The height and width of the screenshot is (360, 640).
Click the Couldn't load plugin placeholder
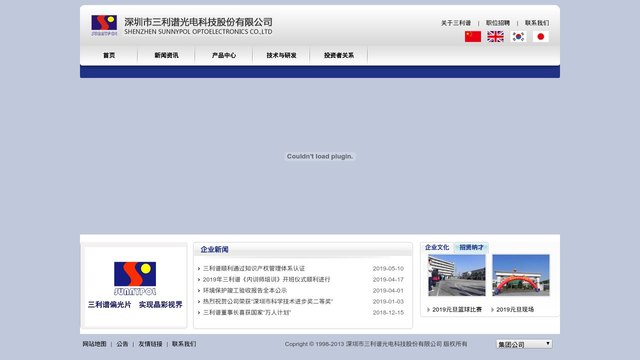[x=320, y=156]
